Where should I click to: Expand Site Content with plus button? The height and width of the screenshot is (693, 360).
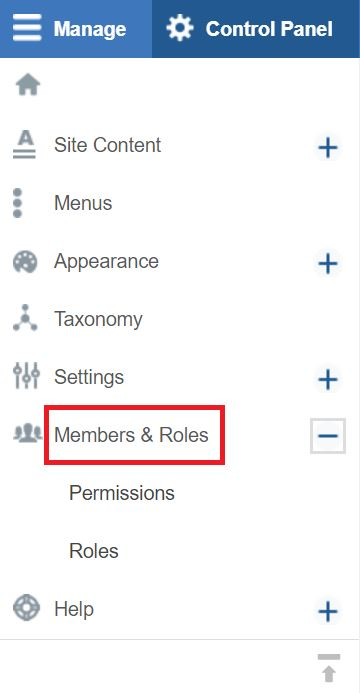pyautogui.click(x=328, y=148)
